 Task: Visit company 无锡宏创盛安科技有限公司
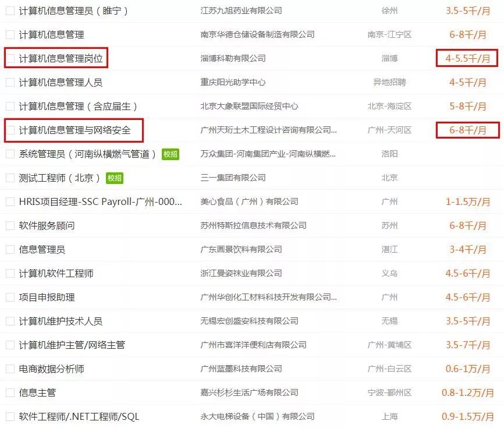click(x=249, y=321)
